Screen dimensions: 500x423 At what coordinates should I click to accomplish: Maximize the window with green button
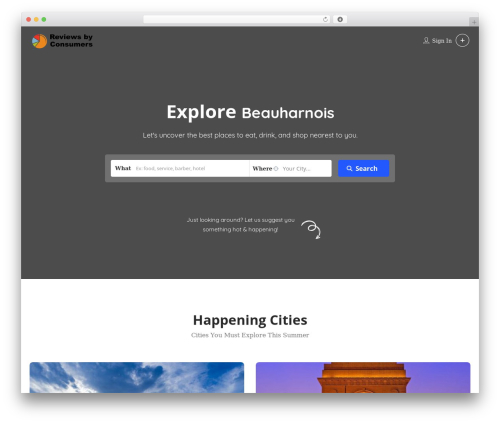(44, 19)
